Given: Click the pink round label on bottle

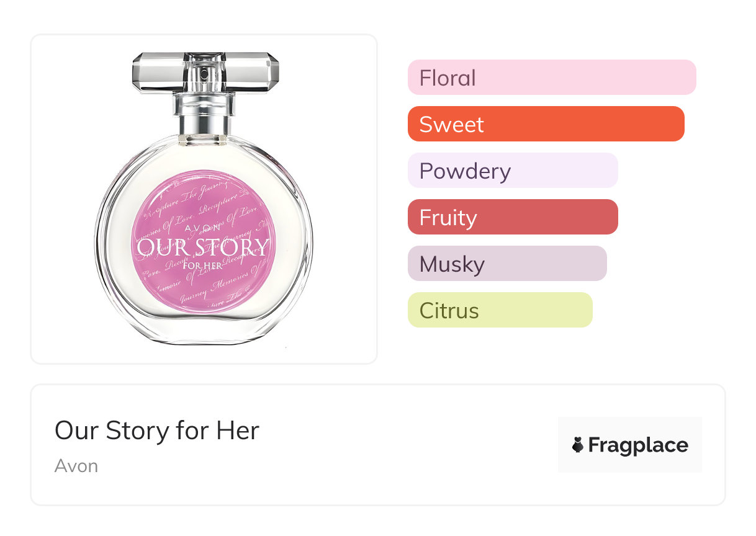Looking at the screenshot, I should 203,205.
